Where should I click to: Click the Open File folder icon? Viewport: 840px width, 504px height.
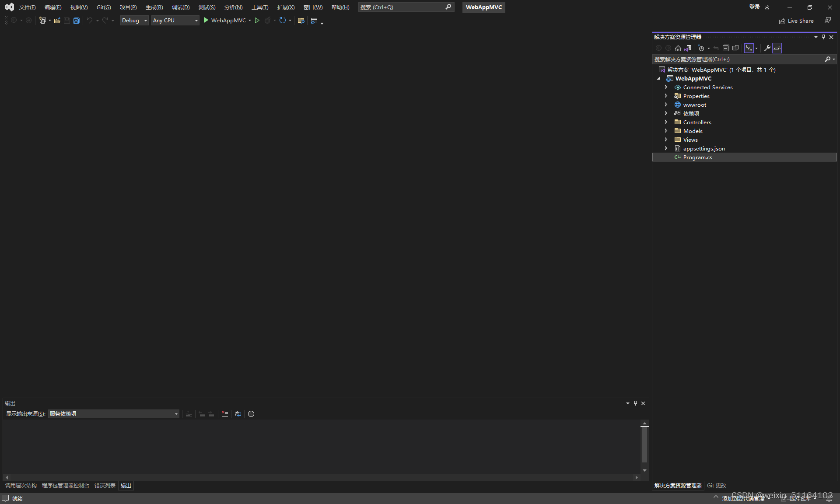[57, 21]
